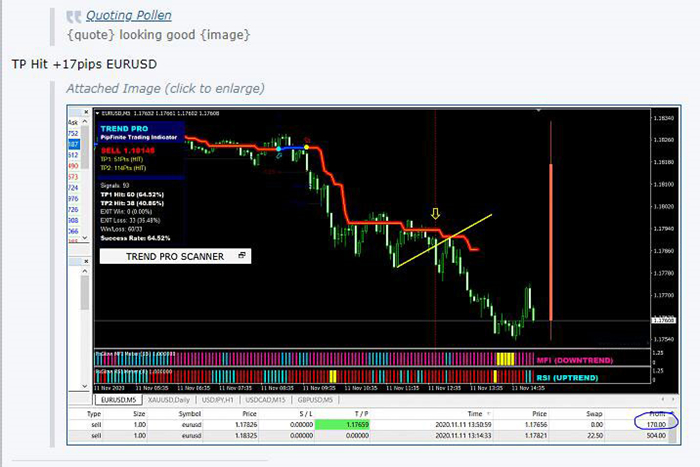Click the 1.17600 current price label on axis
Viewport: 700px width, 467px height.
(663, 320)
